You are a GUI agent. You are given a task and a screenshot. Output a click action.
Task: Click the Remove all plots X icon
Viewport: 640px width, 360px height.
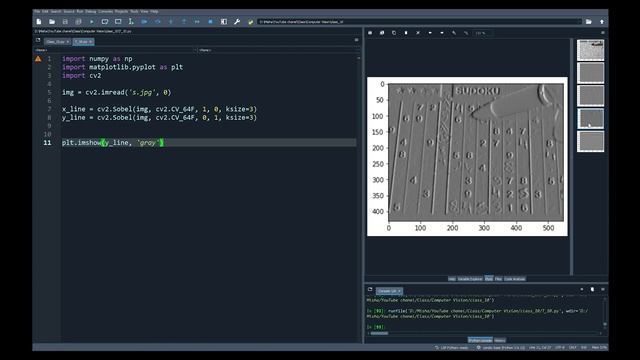[418, 33]
